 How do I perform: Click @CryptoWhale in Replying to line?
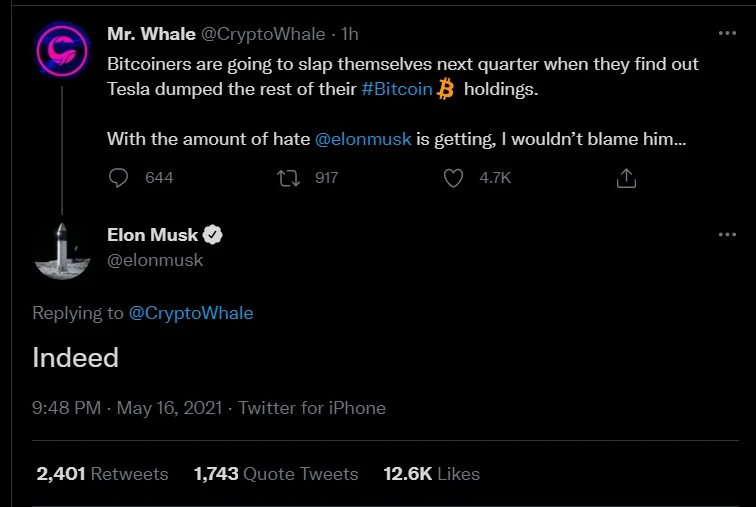click(191, 313)
